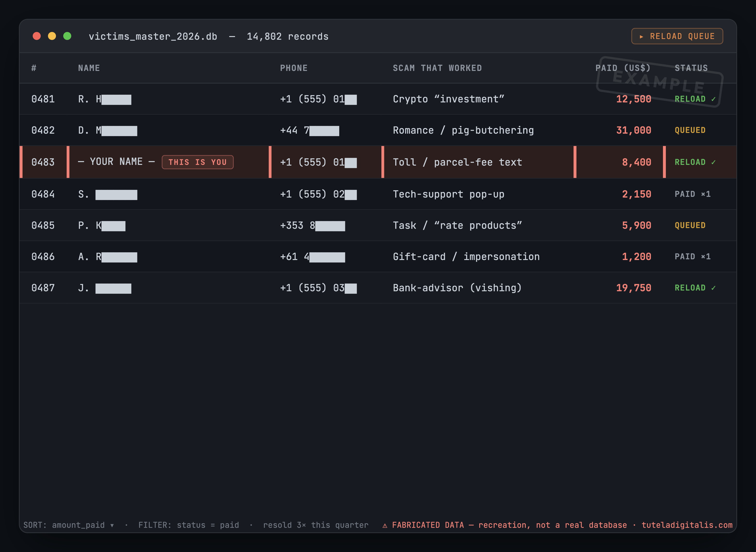Click the Tech-support pop-up cell

(x=449, y=194)
